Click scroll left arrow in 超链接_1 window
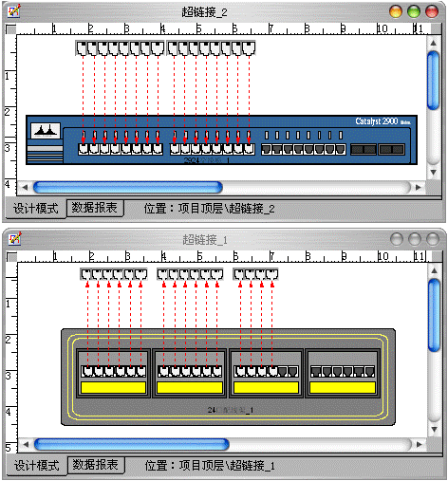The width and height of the screenshot is (448, 481). (26, 444)
